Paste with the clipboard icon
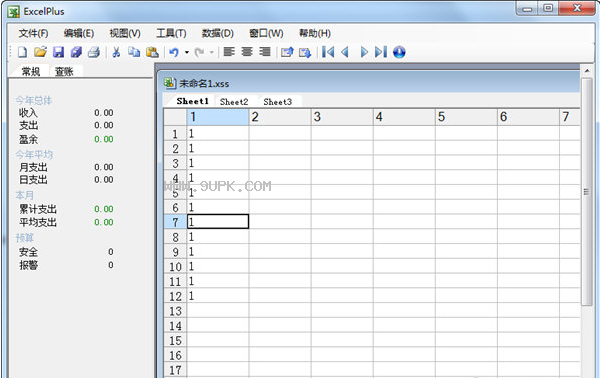600x378 pixels. point(152,52)
